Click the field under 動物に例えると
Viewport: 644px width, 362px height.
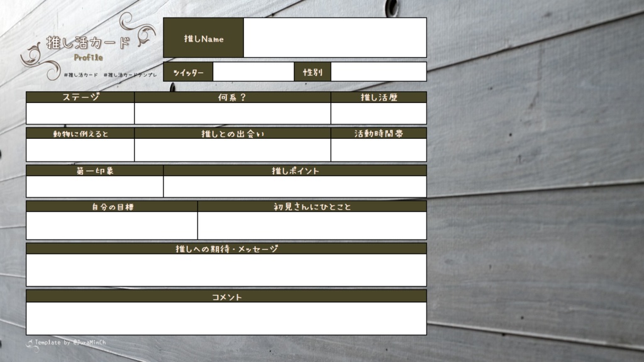[80, 150]
